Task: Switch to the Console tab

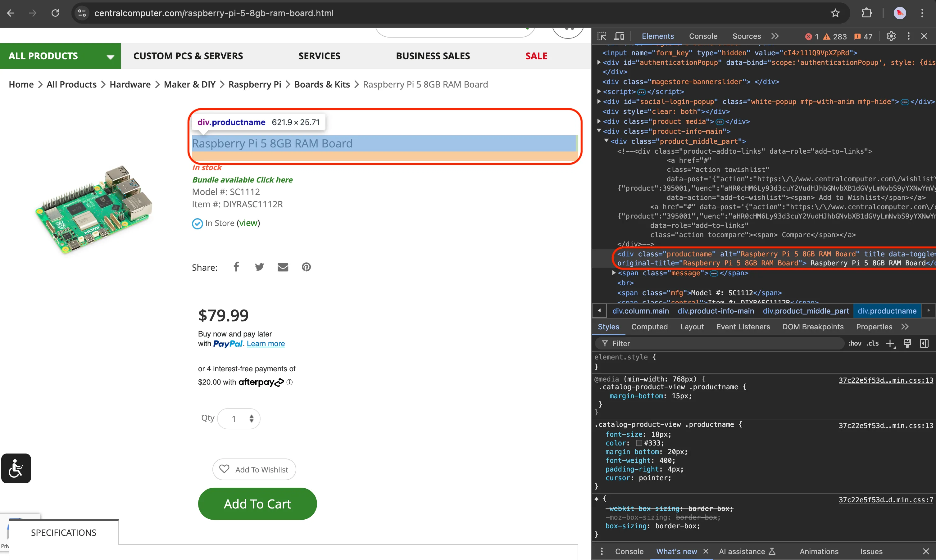Action: coord(703,36)
